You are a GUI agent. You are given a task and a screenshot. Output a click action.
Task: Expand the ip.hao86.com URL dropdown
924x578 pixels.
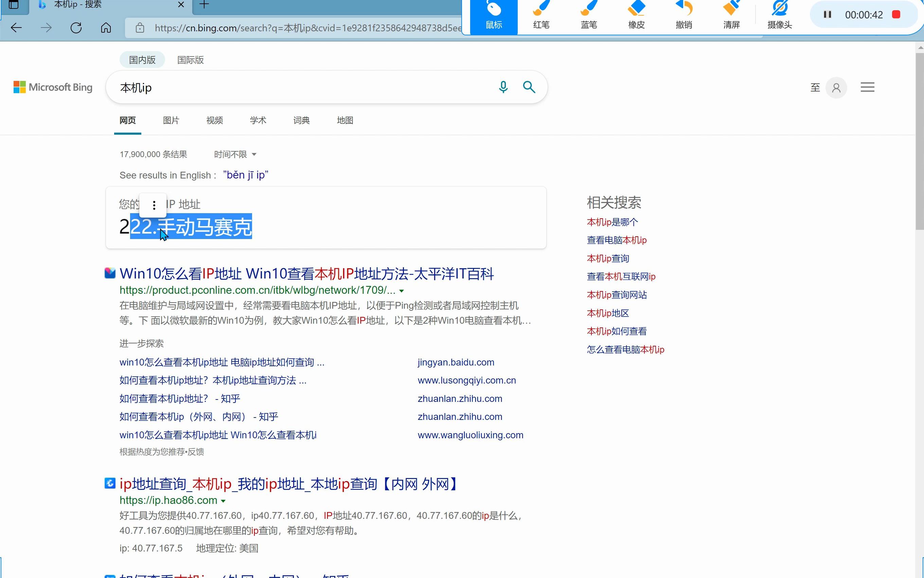point(224,501)
